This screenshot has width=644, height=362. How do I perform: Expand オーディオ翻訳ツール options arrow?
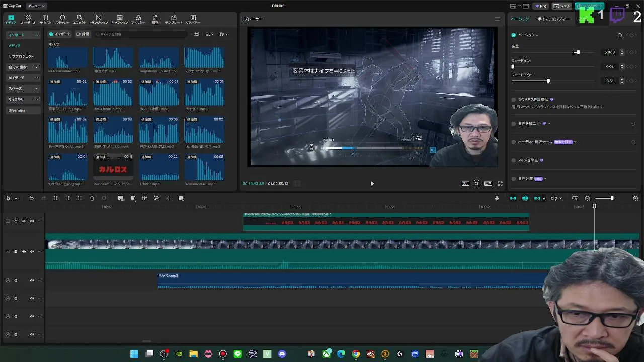pos(575,142)
